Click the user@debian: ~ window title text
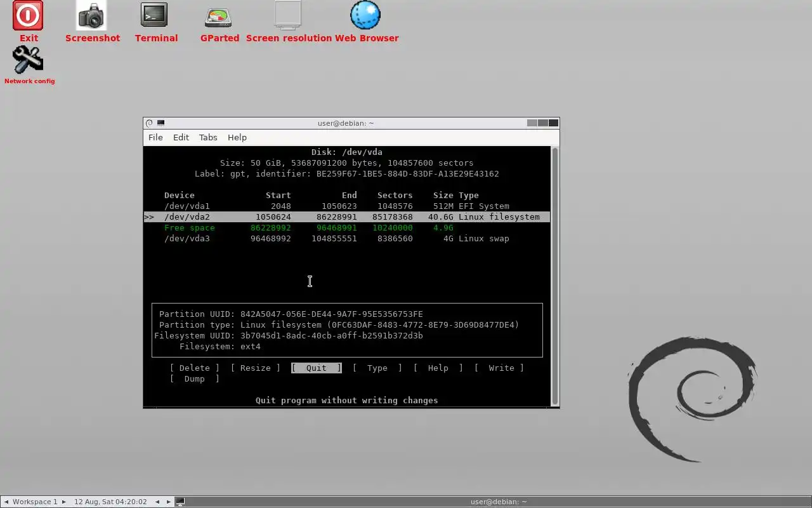 tap(346, 123)
